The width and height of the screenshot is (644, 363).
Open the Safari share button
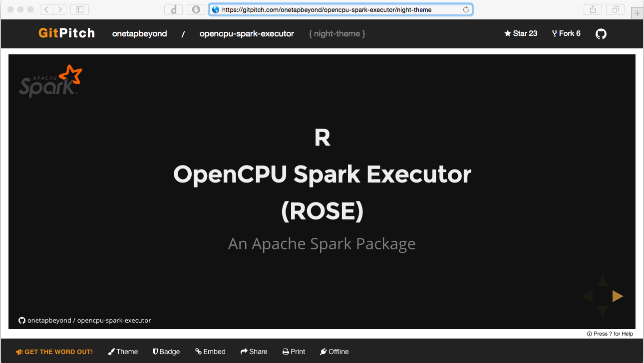point(593,9)
